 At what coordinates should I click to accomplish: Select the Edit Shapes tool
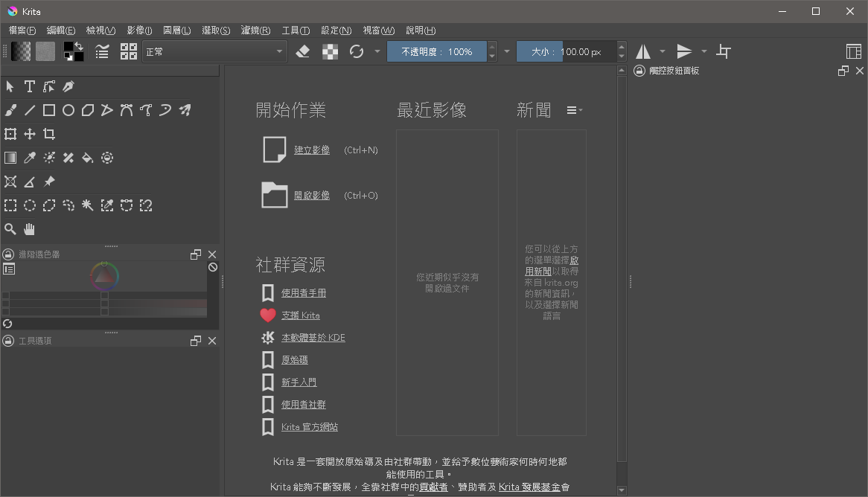[x=49, y=86]
